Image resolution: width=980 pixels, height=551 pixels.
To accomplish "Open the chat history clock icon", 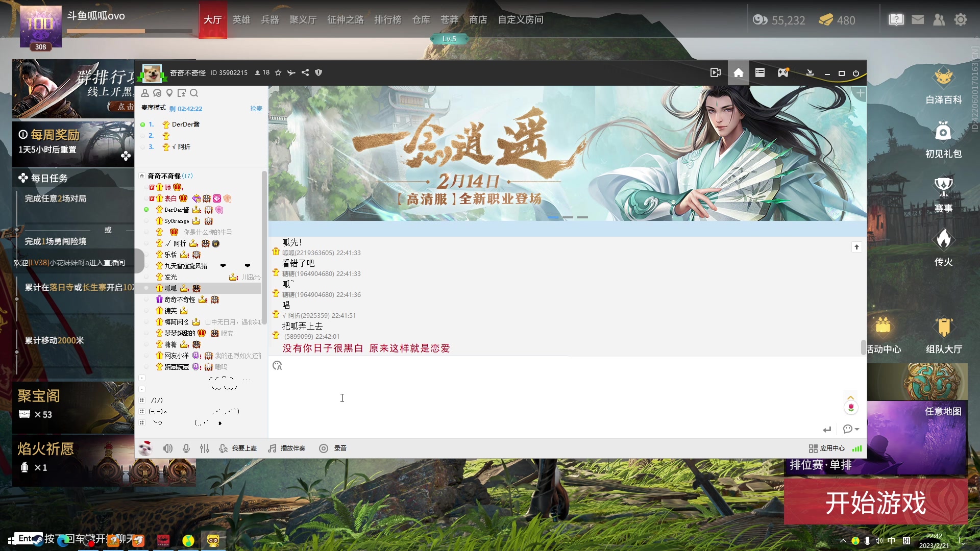I will click(x=157, y=93).
